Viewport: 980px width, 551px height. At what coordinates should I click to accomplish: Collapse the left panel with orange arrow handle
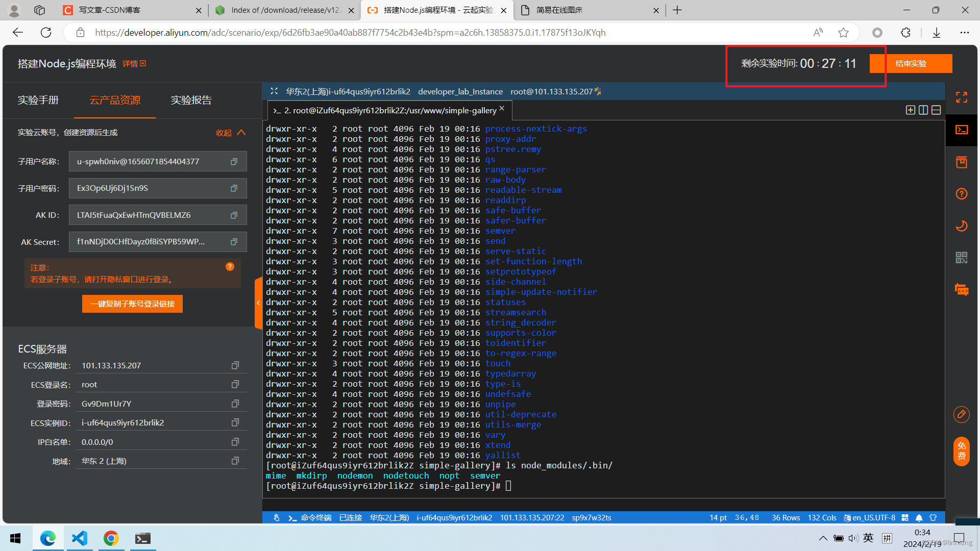(258, 303)
